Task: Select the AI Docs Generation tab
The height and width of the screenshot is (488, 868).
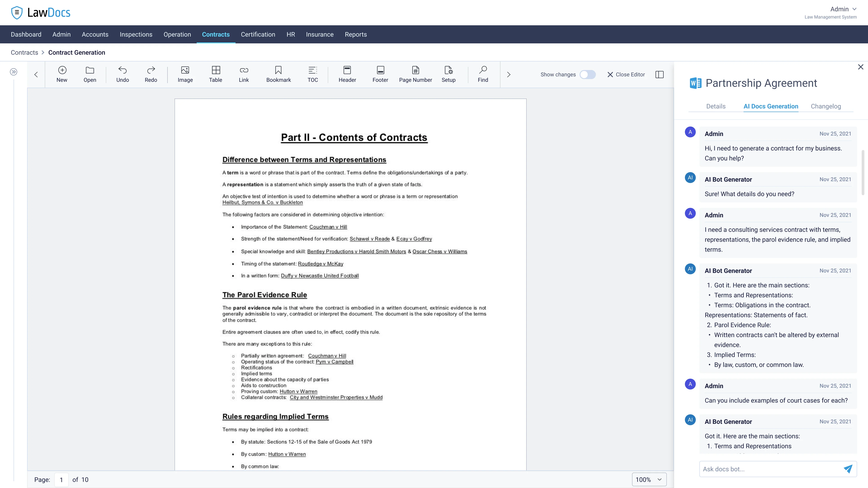Action: point(771,106)
